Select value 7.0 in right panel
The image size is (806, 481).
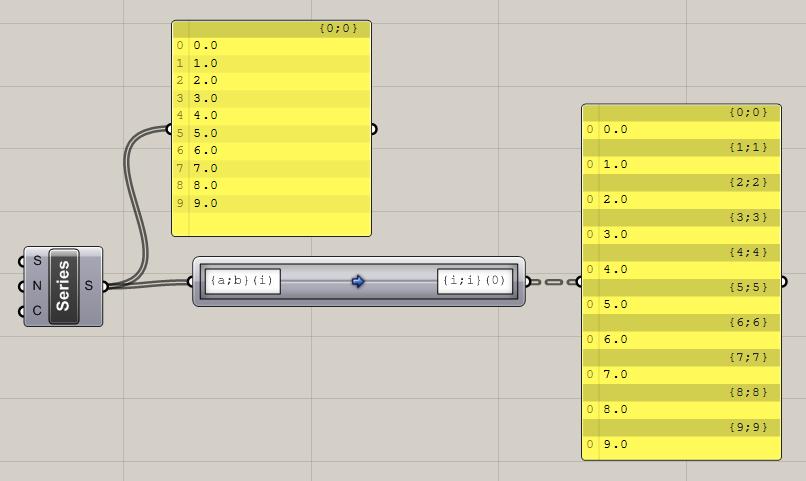[x=616, y=374]
